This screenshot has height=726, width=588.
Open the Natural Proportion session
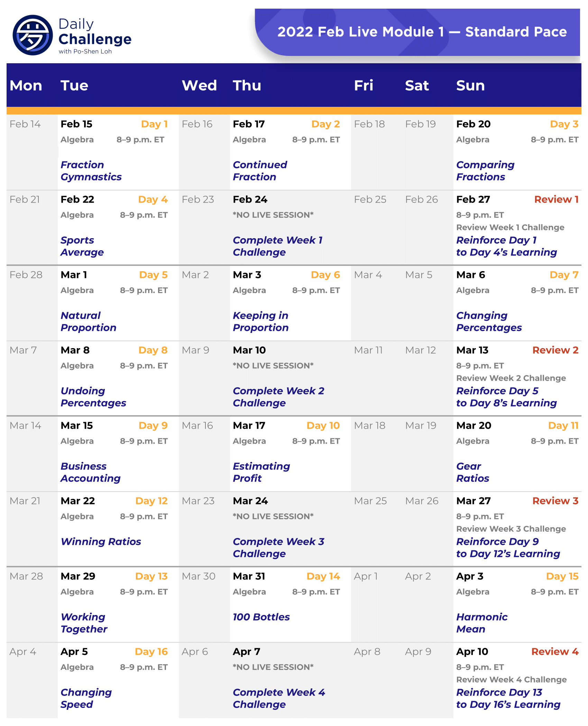88,322
